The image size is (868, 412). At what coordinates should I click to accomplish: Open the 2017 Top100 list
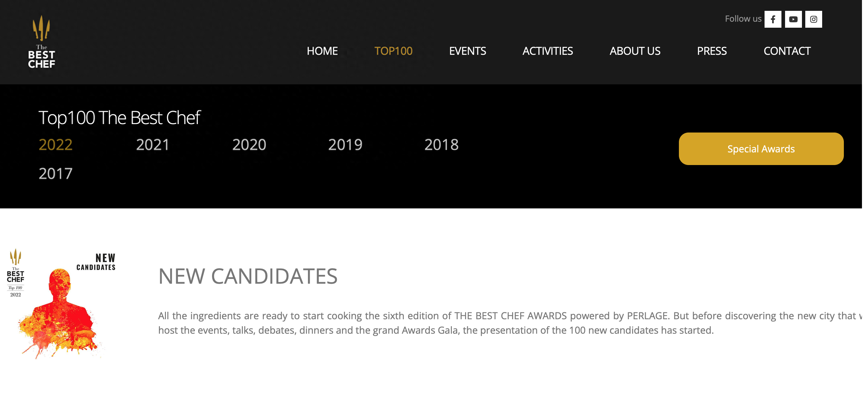click(x=55, y=174)
